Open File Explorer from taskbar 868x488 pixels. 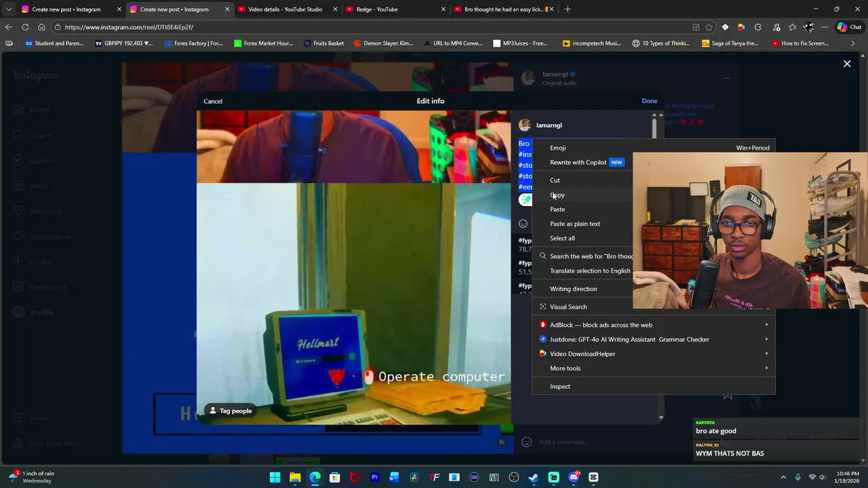point(295,478)
